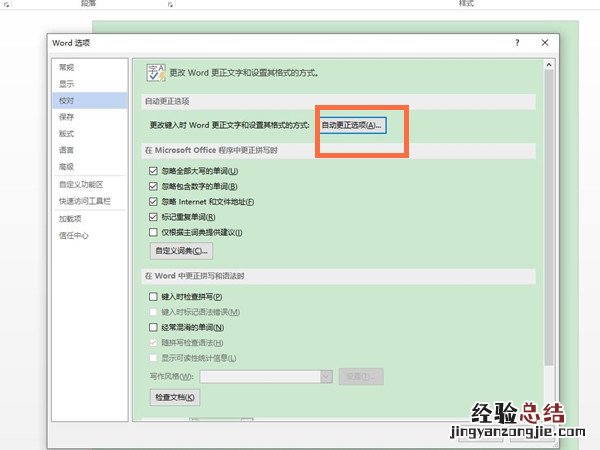Enable 键入时检查拼写 checkbox
The height and width of the screenshot is (450, 600).
tap(153, 297)
